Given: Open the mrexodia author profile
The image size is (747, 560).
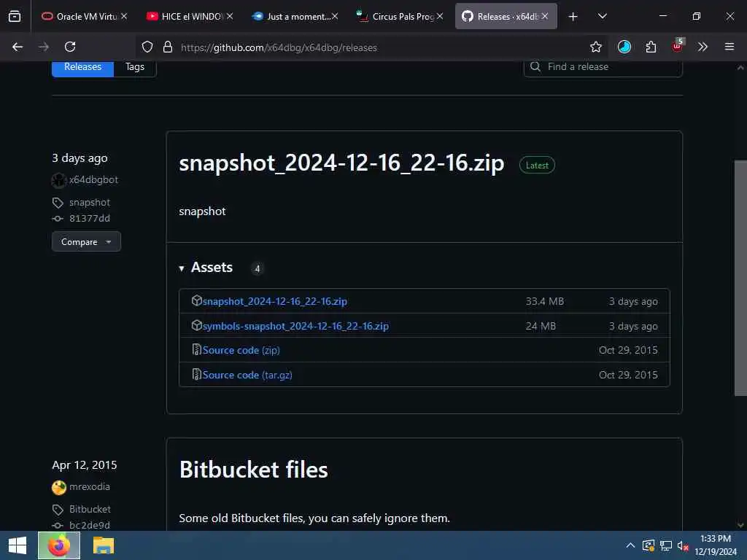Looking at the screenshot, I should 90,486.
